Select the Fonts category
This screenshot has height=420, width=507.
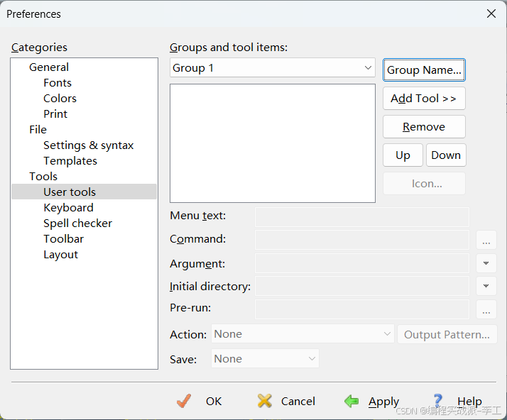click(x=58, y=83)
